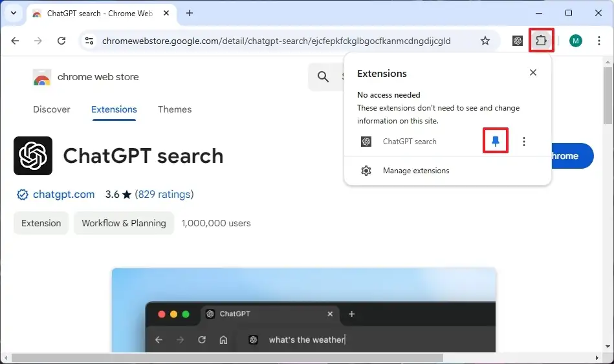Click the vertical scrollbar up arrow
The width and height of the screenshot is (614, 364).
pos(608,62)
